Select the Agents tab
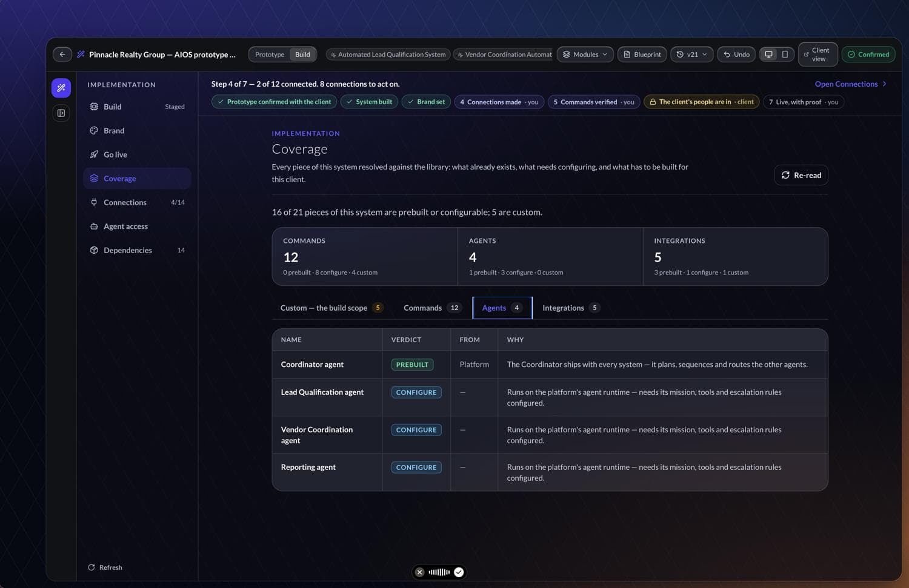The height and width of the screenshot is (588, 909). [x=502, y=308]
